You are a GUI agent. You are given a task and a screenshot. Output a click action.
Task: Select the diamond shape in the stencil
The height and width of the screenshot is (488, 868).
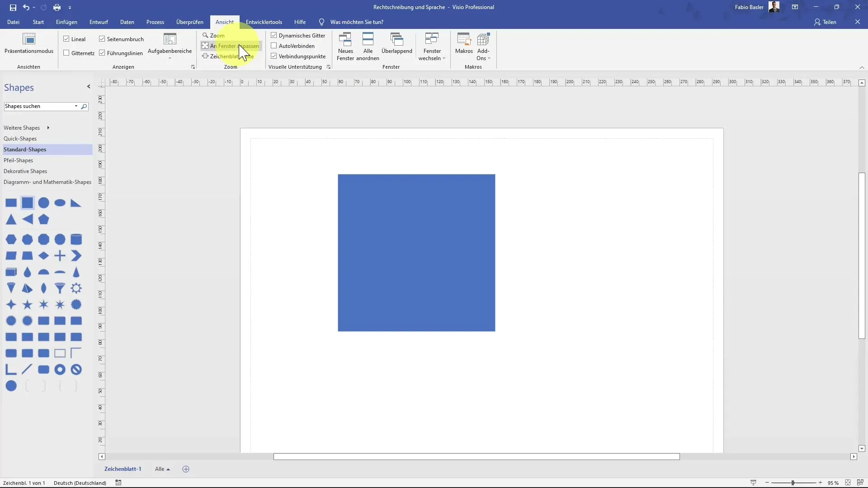point(43,256)
